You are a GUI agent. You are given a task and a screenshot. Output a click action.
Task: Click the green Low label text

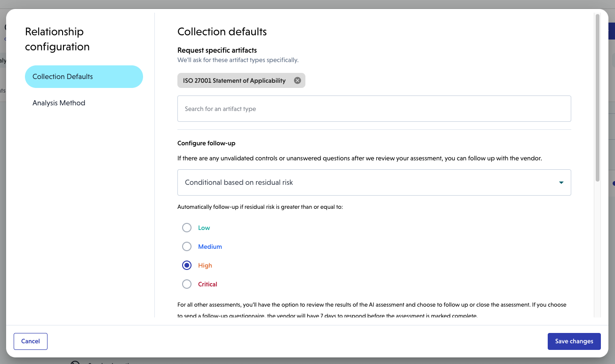(204, 228)
